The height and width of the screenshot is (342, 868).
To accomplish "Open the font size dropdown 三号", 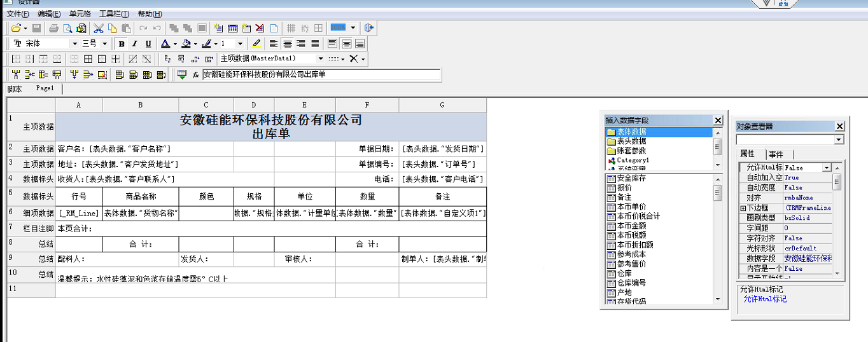I will [105, 44].
